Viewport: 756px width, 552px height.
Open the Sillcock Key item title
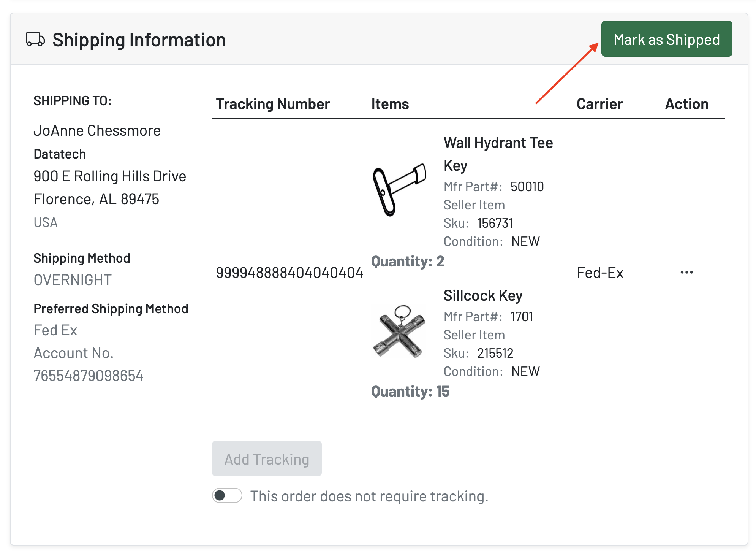click(x=483, y=295)
